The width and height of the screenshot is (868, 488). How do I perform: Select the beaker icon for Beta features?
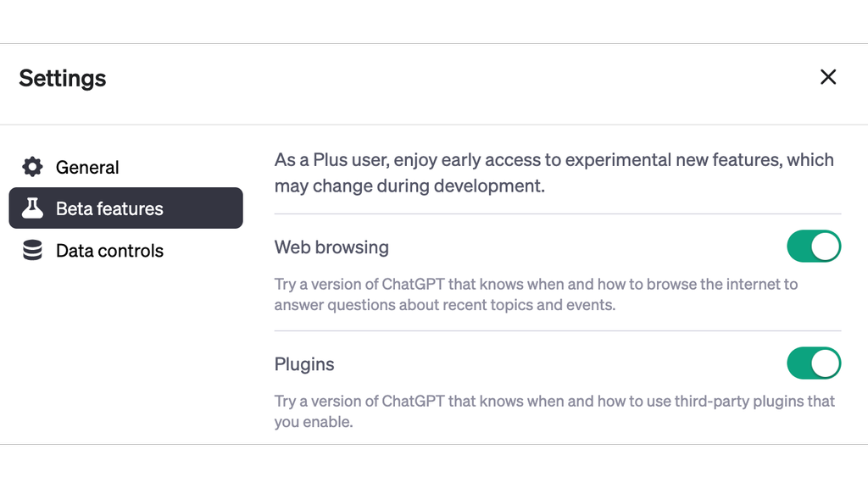[x=31, y=208]
